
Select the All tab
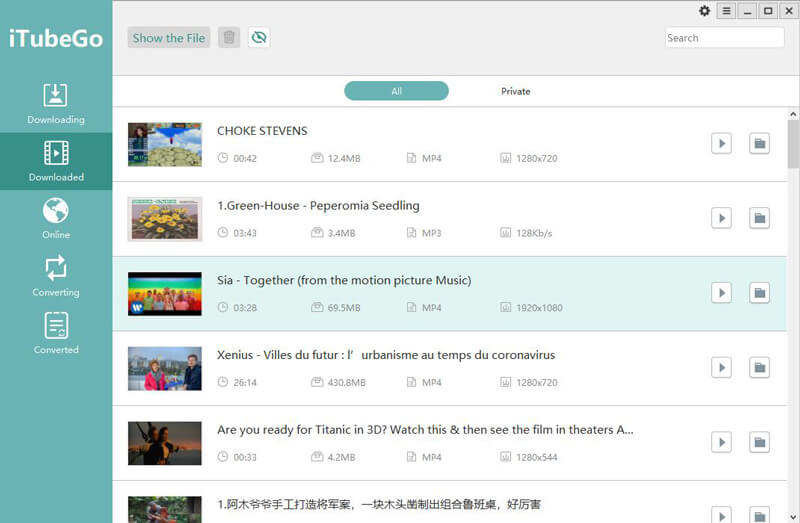[396, 91]
